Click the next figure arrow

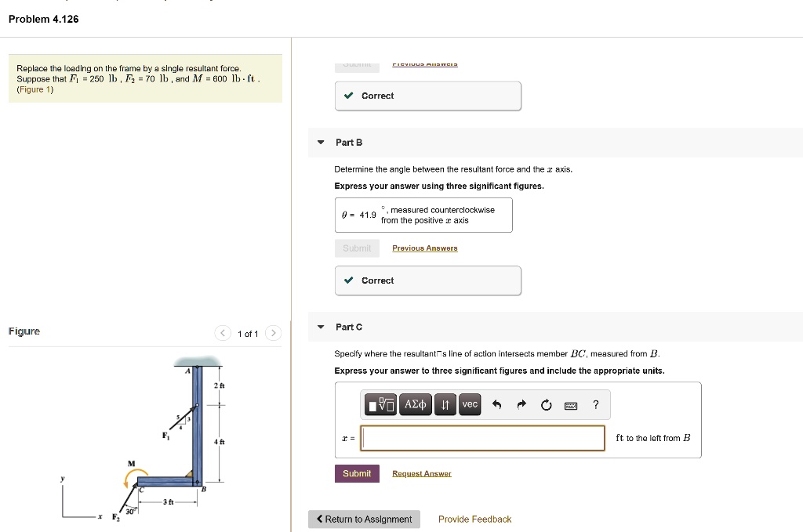coord(273,332)
